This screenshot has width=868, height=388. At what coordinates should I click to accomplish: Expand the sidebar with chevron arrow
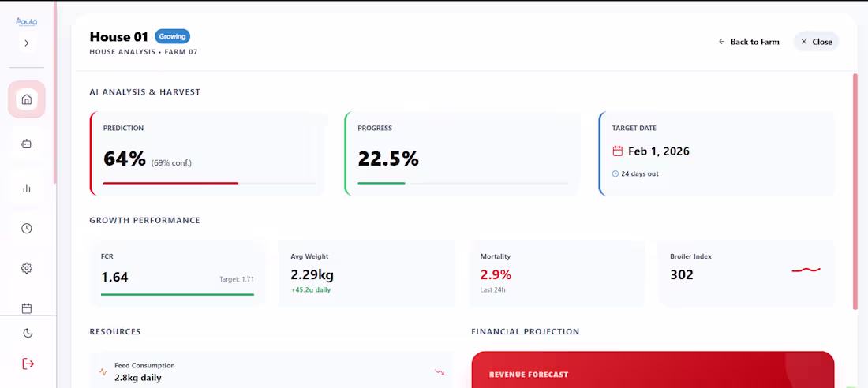pos(27,43)
